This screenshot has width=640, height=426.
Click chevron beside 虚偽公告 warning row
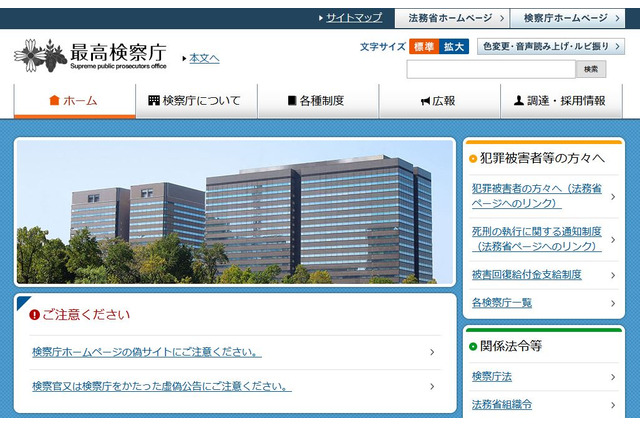coord(432,386)
